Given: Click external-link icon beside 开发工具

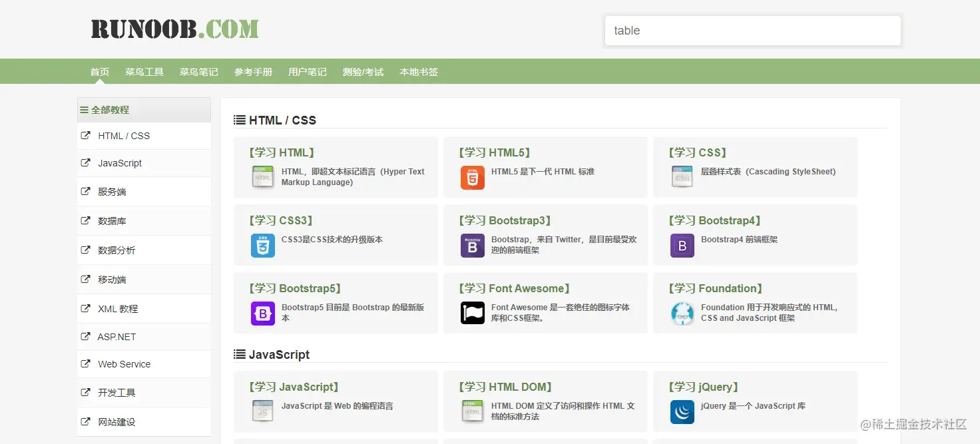Looking at the screenshot, I should click(x=85, y=392).
